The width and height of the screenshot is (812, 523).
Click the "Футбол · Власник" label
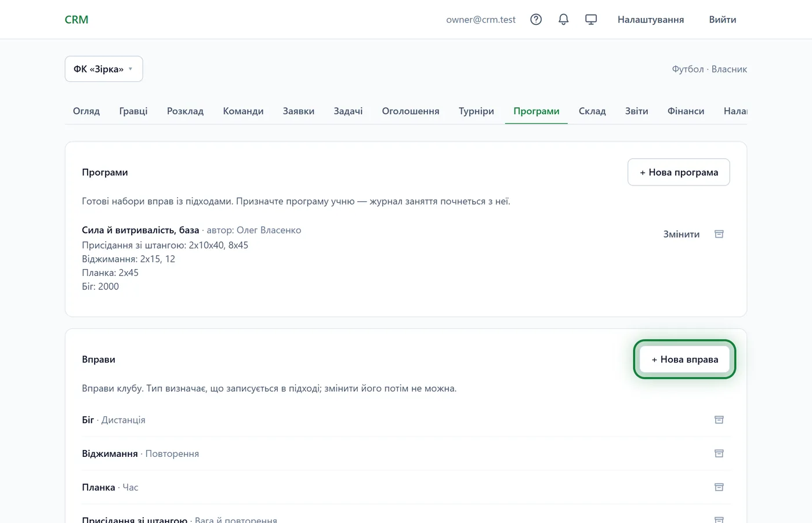pos(709,69)
